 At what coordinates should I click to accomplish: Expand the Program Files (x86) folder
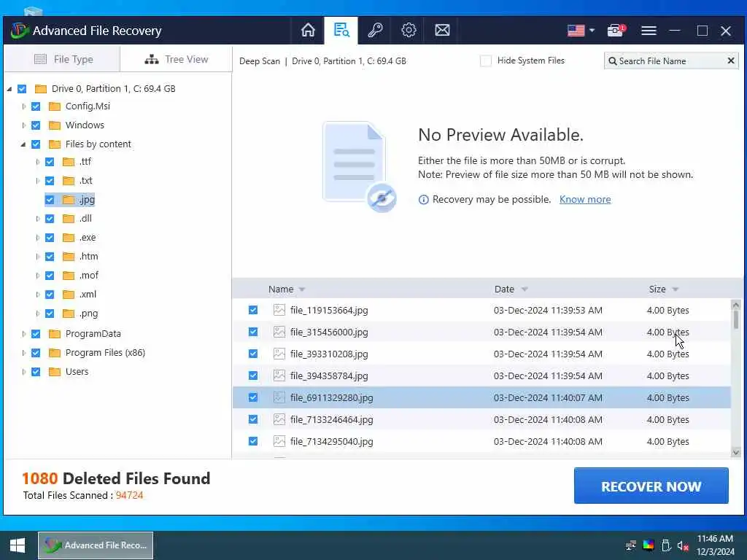coord(23,353)
